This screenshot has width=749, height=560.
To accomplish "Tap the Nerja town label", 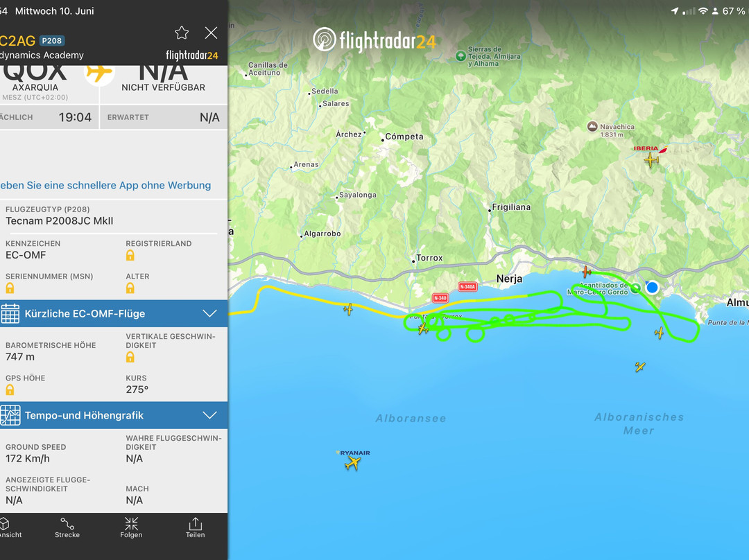I will (509, 279).
